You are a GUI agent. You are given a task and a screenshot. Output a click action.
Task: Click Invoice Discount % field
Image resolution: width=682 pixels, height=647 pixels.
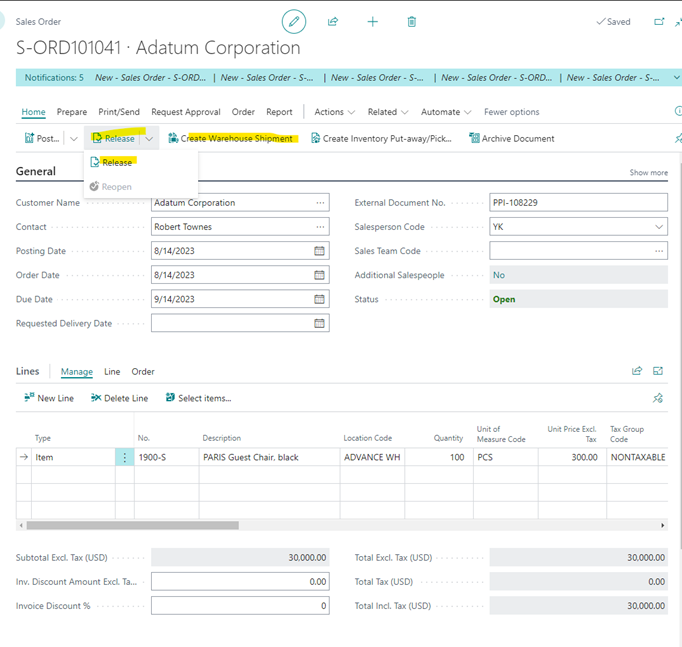coord(240,606)
